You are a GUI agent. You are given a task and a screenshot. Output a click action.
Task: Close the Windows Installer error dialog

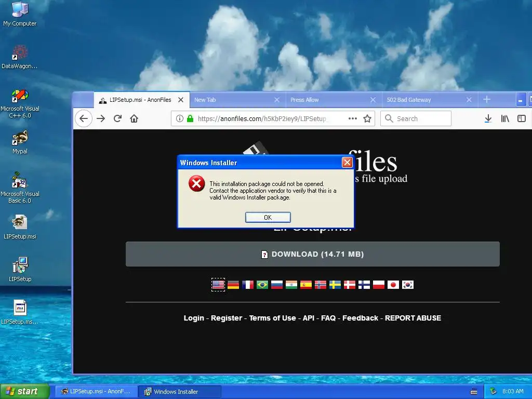coord(347,163)
